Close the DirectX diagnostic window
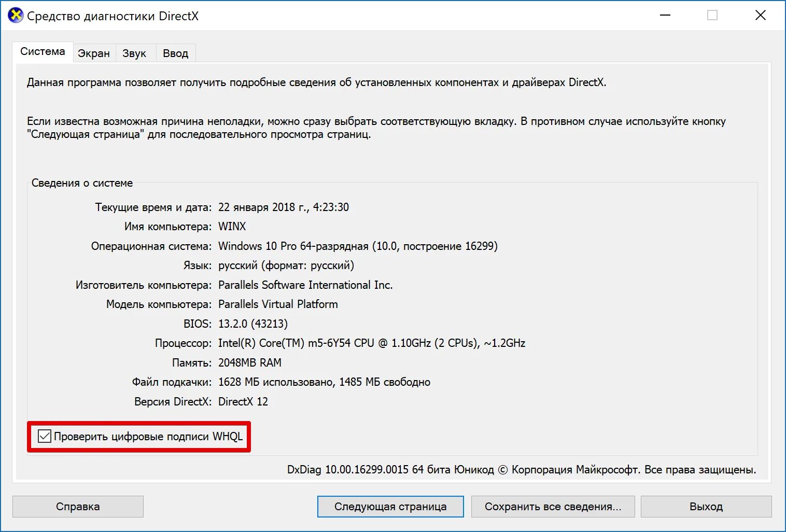Image resolution: width=786 pixels, height=532 pixels. [760, 16]
